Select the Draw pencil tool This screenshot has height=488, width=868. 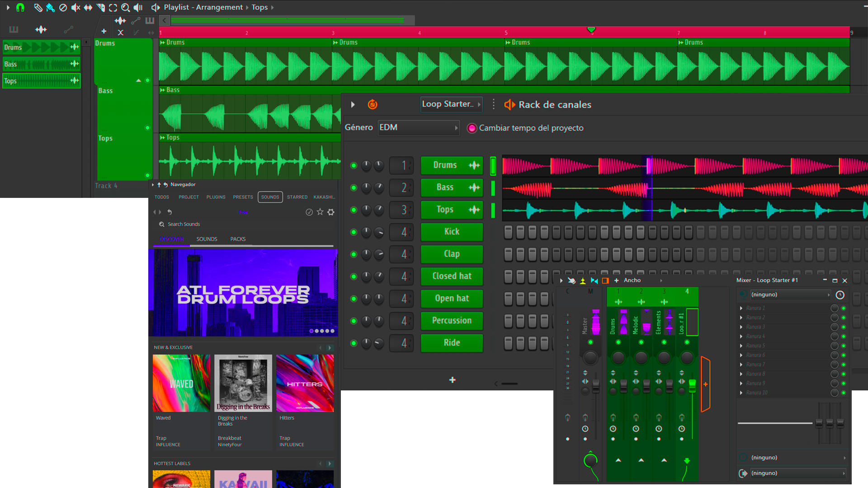click(38, 7)
